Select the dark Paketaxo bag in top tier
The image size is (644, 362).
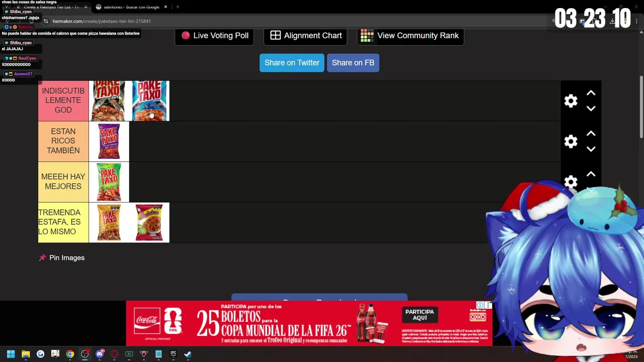tap(109, 101)
